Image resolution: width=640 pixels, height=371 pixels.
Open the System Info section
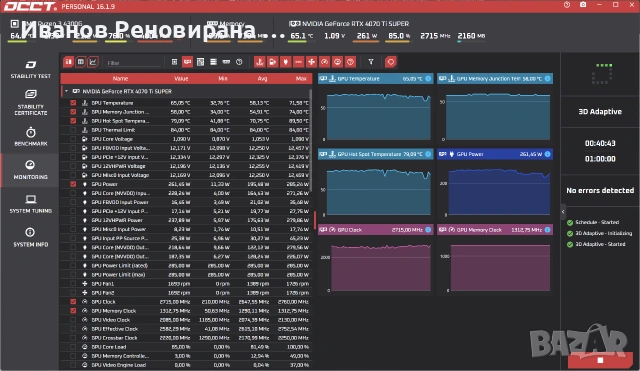31,237
